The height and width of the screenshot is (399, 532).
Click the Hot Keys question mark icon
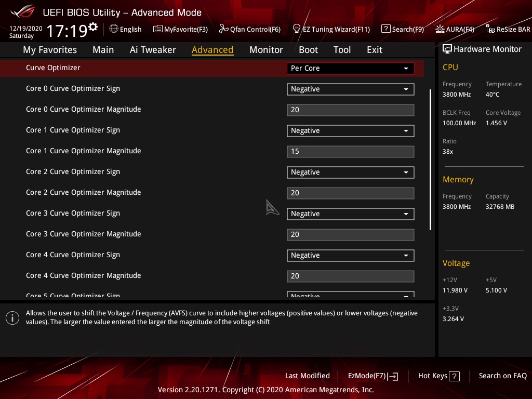pos(454,376)
